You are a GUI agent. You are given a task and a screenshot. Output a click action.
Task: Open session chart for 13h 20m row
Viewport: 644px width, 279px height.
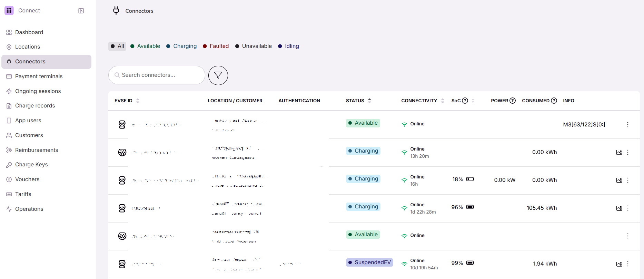click(619, 153)
